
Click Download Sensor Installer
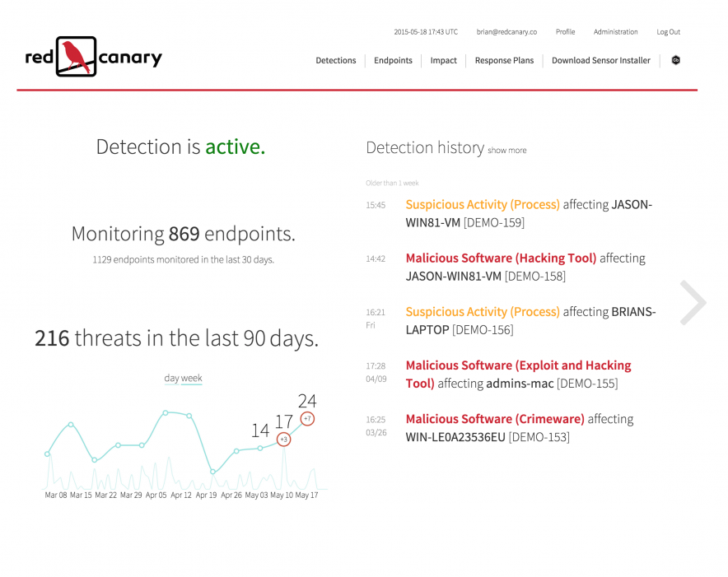click(600, 60)
